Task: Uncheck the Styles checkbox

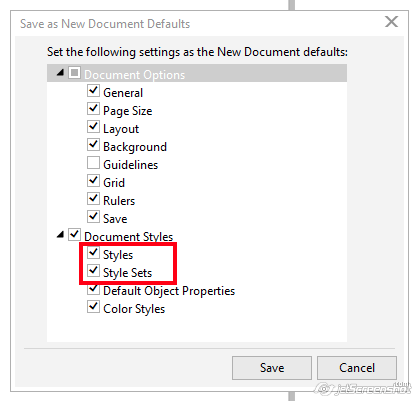Action: 93,253
